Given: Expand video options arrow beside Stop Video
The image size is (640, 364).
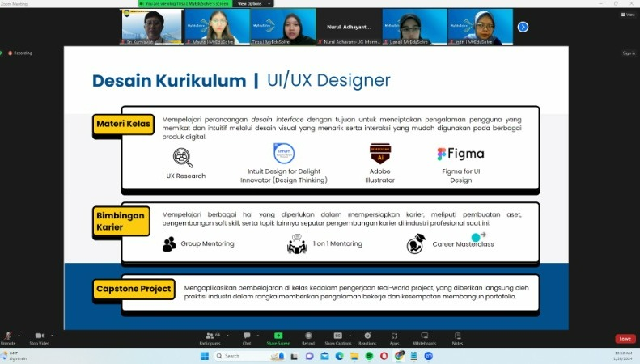Looking at the screenshot, I should (x=52, y=336).
